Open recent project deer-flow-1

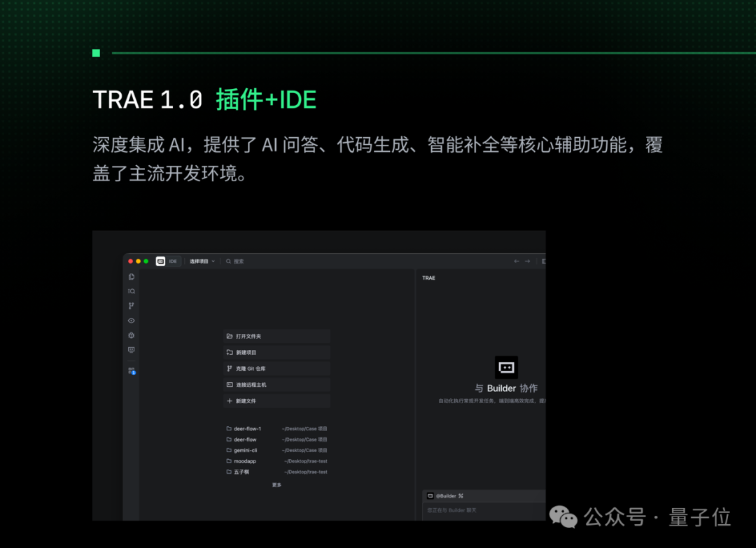coord(276,428)
